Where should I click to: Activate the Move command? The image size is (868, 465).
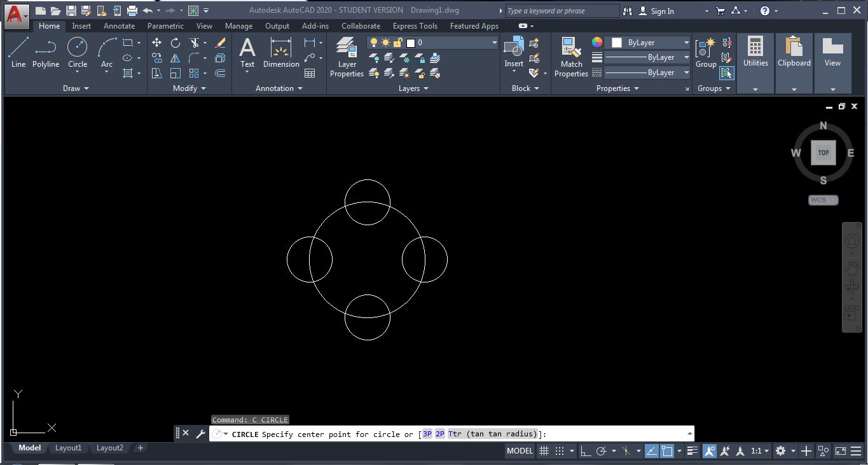(157, 42)
